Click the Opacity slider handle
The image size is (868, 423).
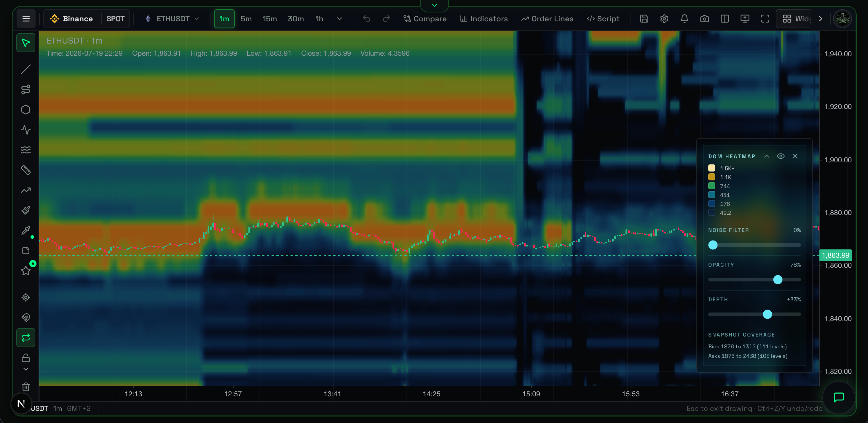pos(778,280)
